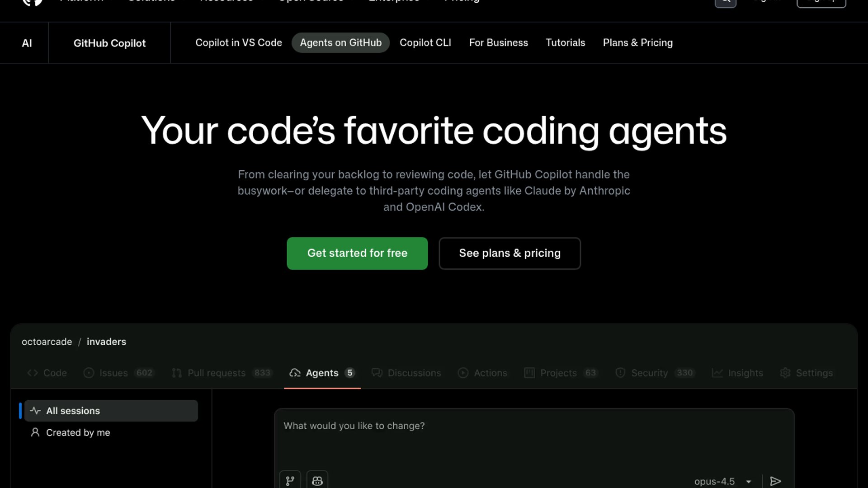Click the Pull requests icon
The height and width of the screenshot is (488, 868).
click(177, 373)
